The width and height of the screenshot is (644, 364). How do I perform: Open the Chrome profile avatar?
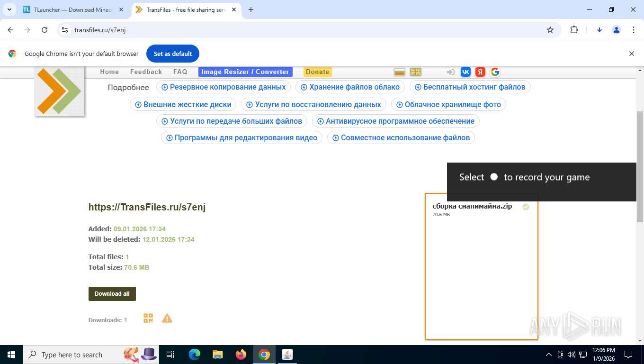coord(616,30)
